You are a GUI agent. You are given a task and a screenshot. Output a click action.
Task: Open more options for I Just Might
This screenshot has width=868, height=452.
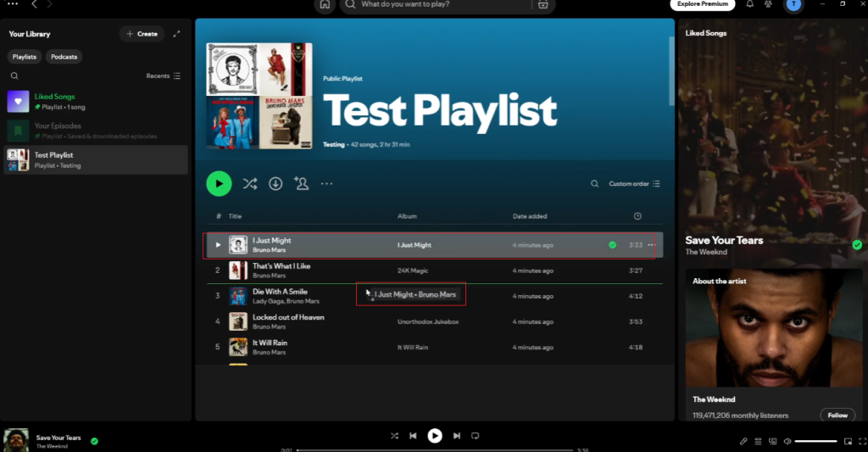[x=652, y=245]
